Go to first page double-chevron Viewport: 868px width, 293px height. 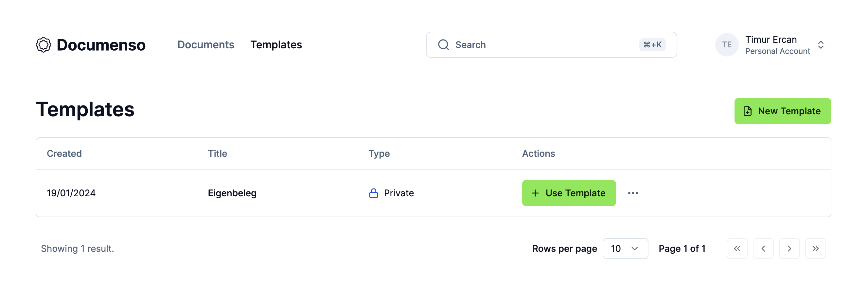tap(737, 249)
